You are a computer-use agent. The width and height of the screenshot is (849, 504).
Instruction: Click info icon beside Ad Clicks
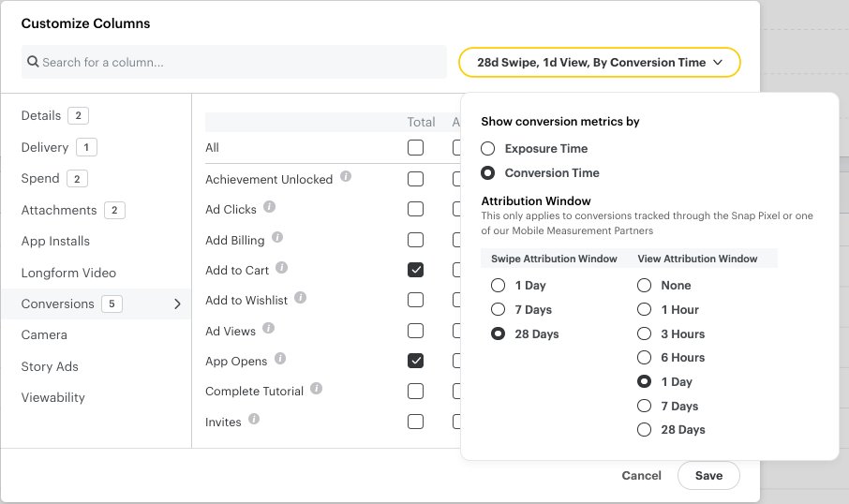pyautogui.click(x=270, y=207)
